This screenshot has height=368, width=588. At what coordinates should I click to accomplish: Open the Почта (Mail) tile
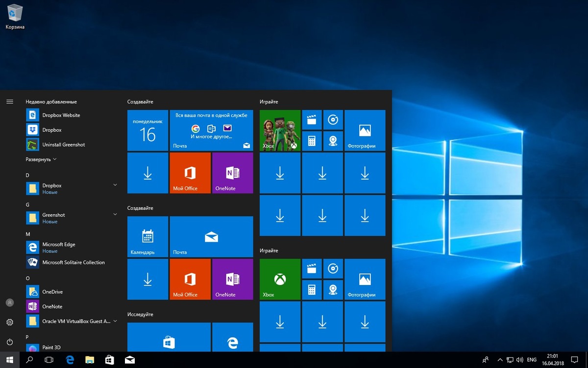211,237
